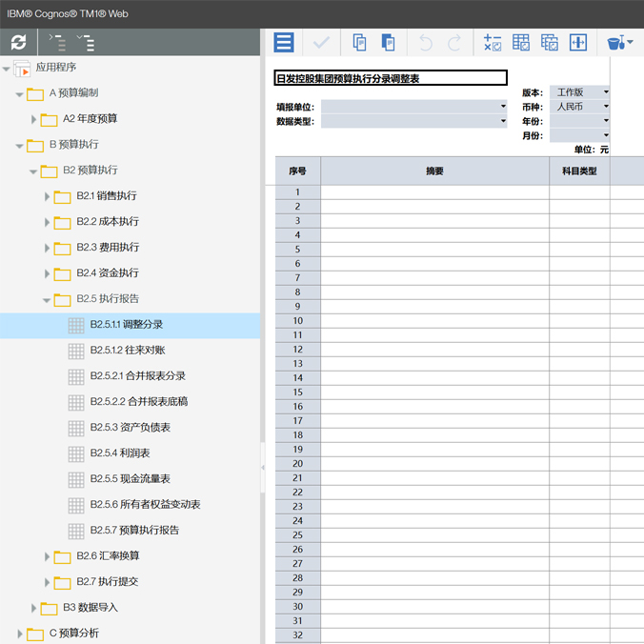Click the 摘要 cell in row 15
Image resolution: width=644 pixels, height=644 pixels.
click(434, 392)
